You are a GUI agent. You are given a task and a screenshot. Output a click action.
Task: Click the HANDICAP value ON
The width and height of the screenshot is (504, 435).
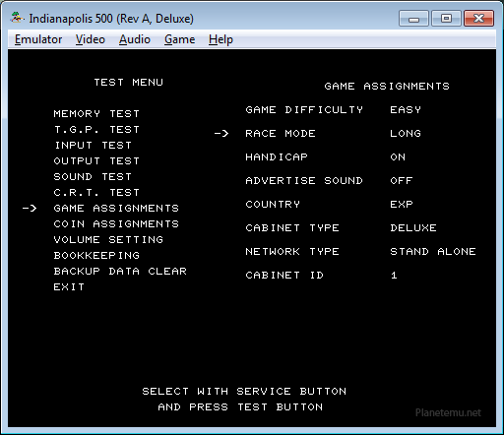click(x=398, y=157)
